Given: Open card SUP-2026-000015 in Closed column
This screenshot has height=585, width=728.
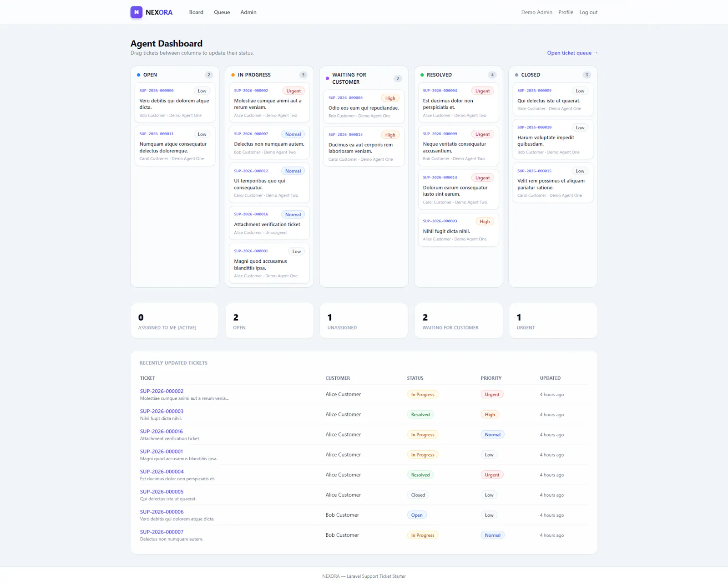Looking at the screenshot, I should click(553, 183).
